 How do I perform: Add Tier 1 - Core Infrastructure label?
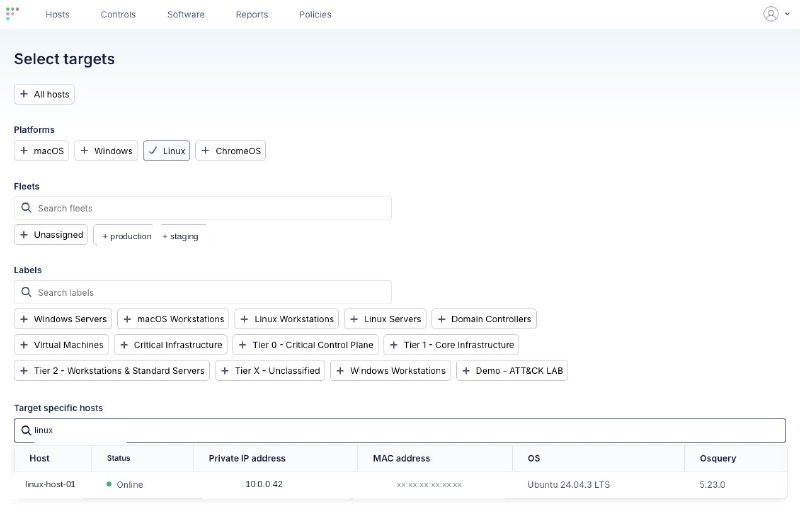(452, 345)
